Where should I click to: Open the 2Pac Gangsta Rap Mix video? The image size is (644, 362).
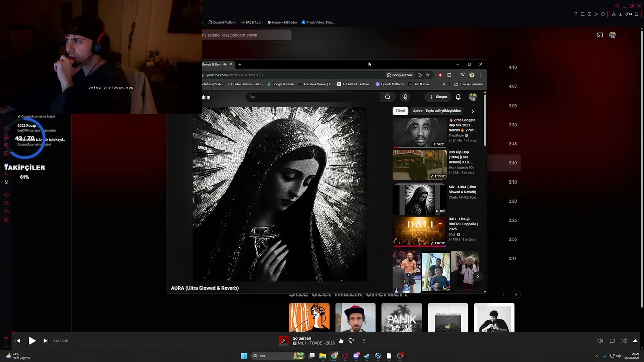click(x=436, y=132)
